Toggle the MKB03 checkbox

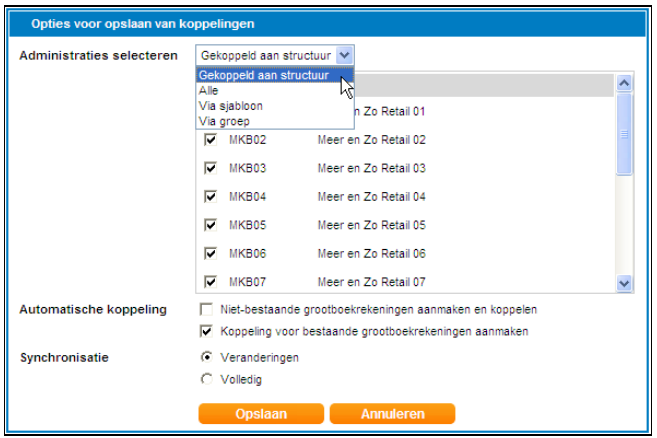coord(211,168)
